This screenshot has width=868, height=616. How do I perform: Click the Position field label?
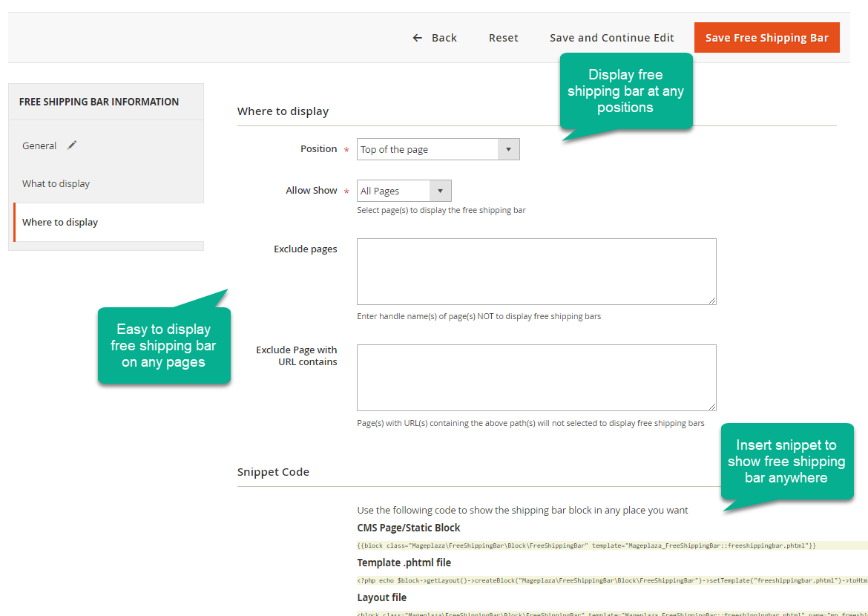pos(319,149)
